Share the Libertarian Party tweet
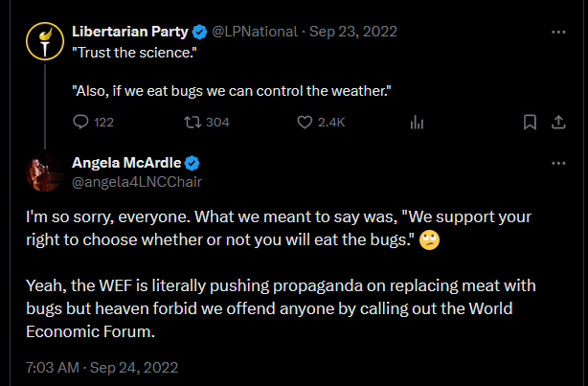The image size is (588, 386). click(558, 123)
